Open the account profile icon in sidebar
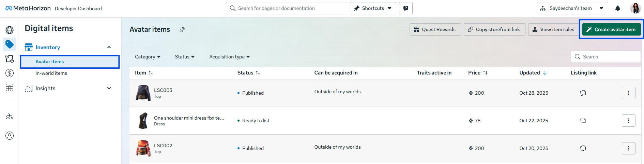Screen dimensions: 644x164 point(10,136)
